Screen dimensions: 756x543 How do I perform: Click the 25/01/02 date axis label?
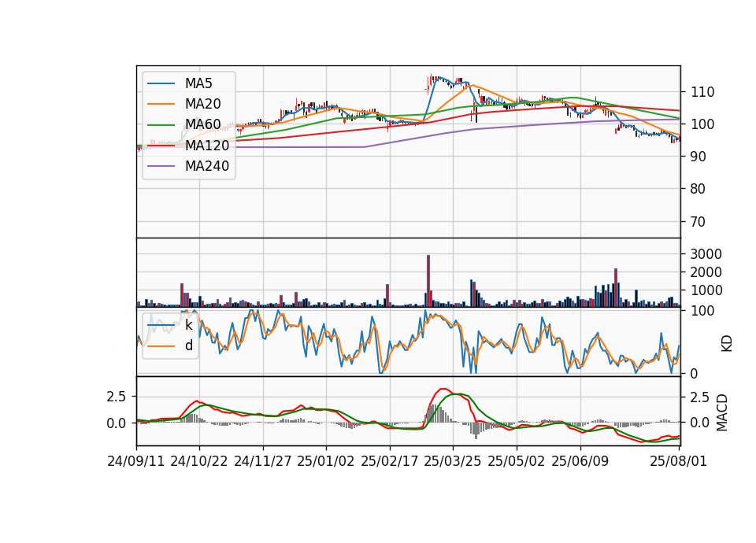click(326, 462)
